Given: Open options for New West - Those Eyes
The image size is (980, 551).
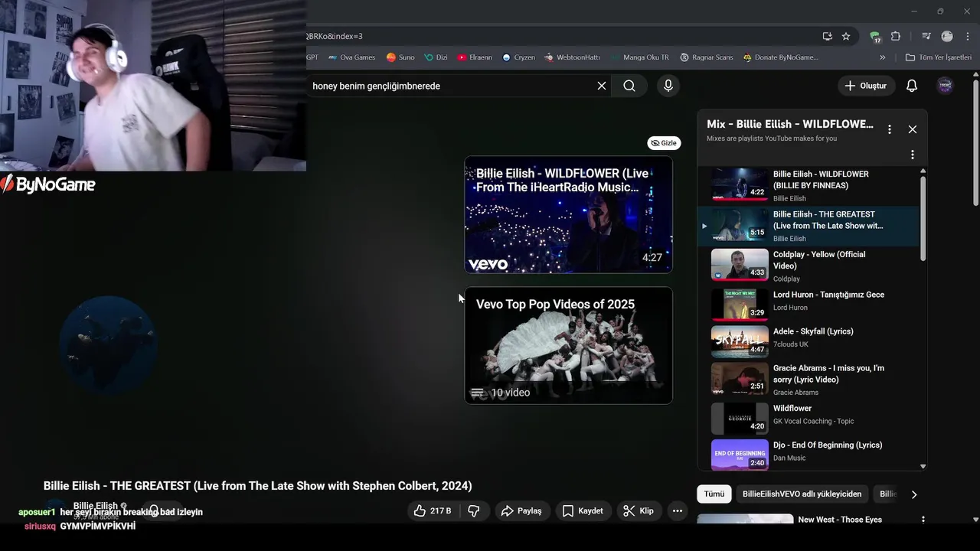Looking at the screenshot, I should 923,520.
